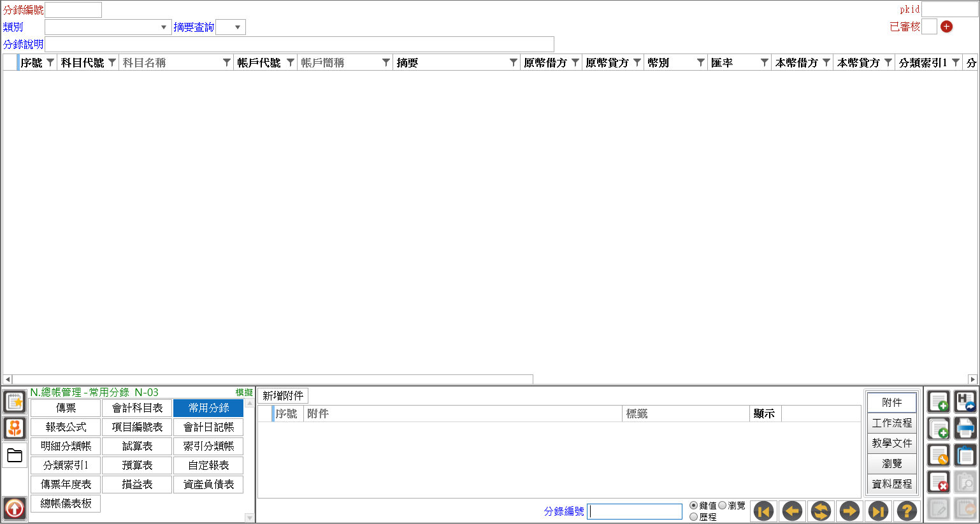Image resolution: width=980 pixels, height=524 pixels.
Task: Click the pkid input field
Action: click(949, 10)
